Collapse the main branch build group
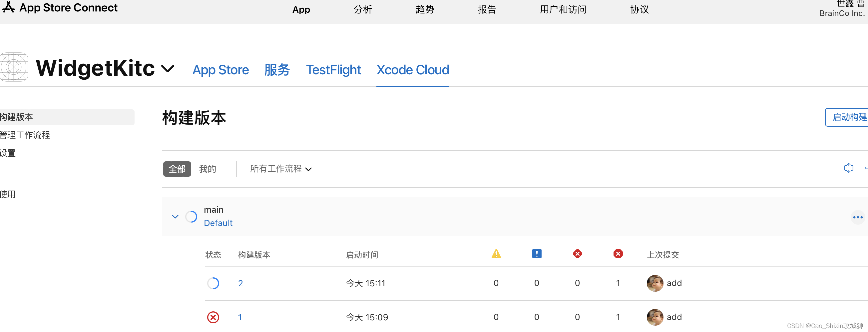 pyautogui.click(x=175, y=217)
